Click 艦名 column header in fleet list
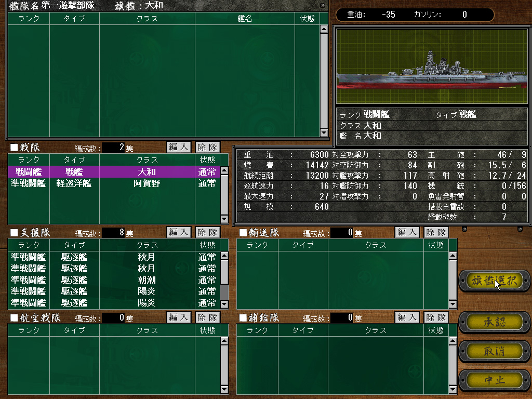Viewport: 532px width, 399px height. click(245, 19)
